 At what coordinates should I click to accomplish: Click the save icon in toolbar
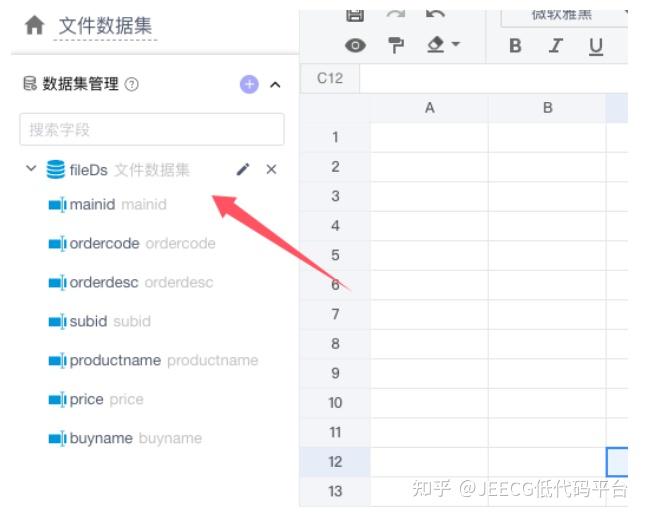355,15
